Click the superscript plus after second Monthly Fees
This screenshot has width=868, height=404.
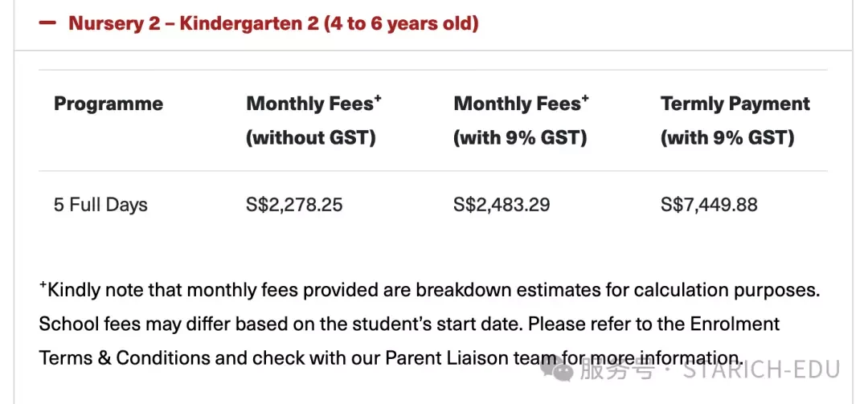[x=585, y=99]
